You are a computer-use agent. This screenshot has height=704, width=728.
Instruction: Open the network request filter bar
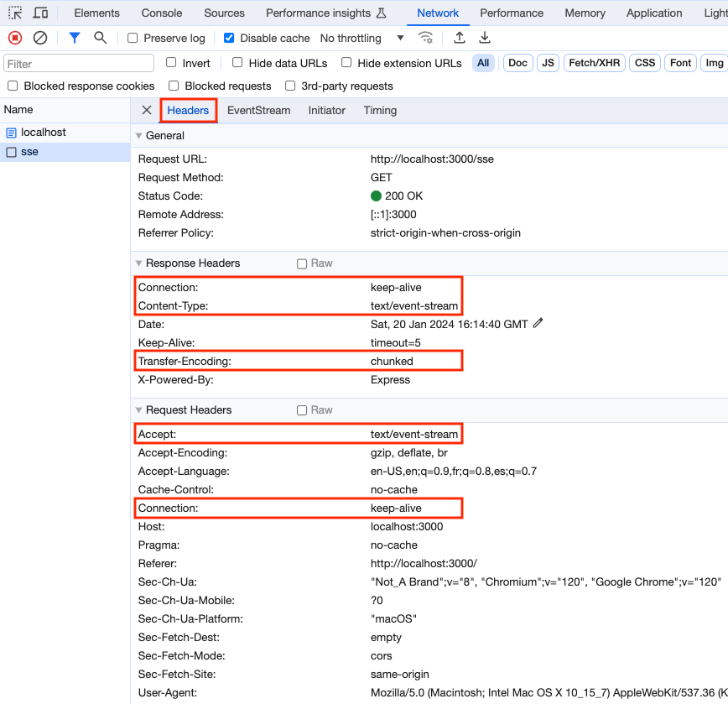click(74, 38)
